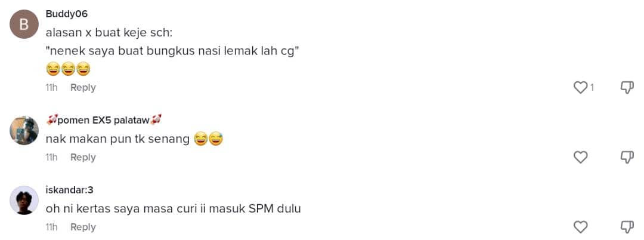Tap the heart on iskandar:3's comment

pos(580,227)
